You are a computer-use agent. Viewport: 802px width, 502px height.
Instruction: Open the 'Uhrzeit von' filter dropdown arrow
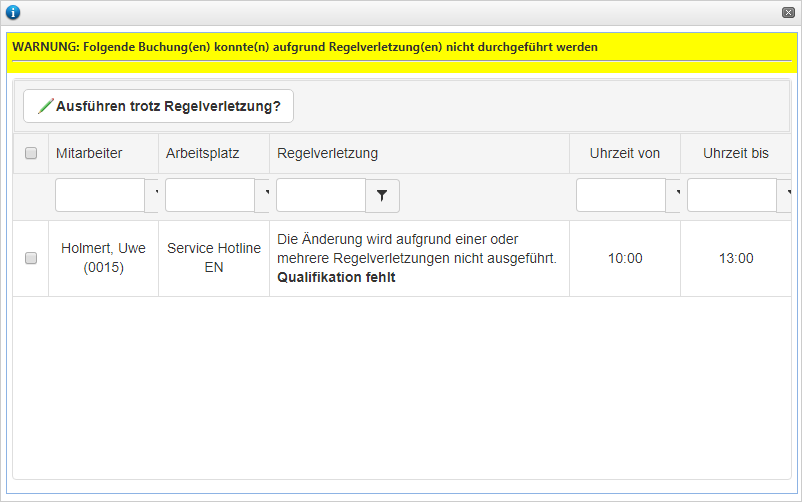673,195
